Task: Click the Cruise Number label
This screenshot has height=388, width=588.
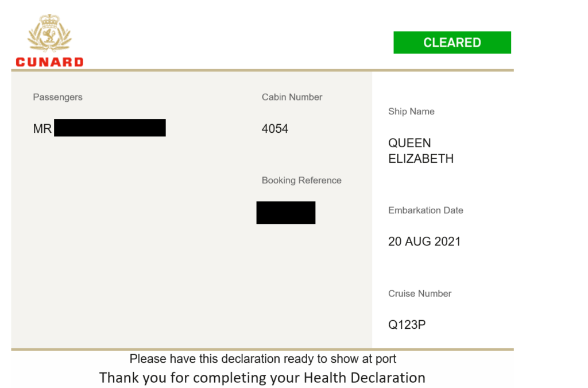Action: point(420,293)
